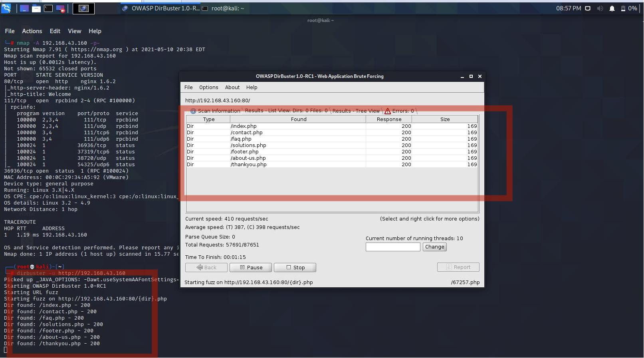Click the http://192.168.43.160:80/ target URL text
The width and height of the screenshot is (644, 358).
pyautogui.click(x=218, y=101)
